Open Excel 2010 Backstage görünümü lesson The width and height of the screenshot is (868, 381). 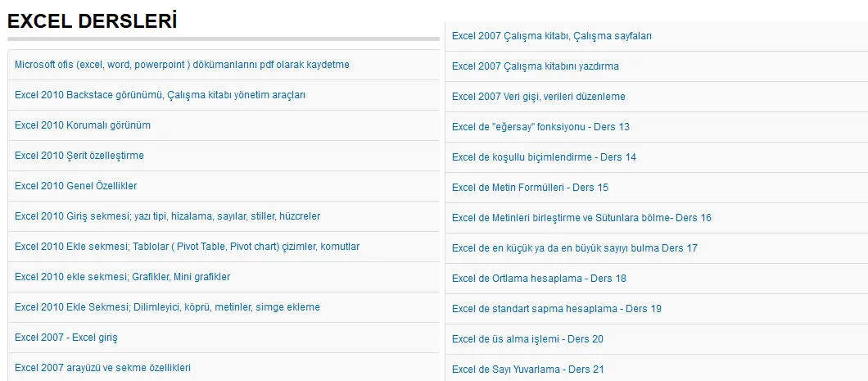[x=160, y=95]
